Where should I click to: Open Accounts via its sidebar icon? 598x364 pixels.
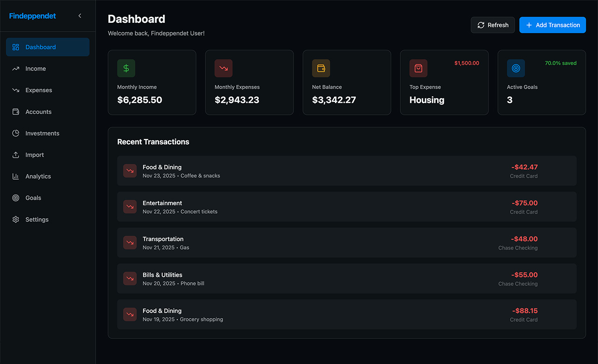click(x=16, y=112)
